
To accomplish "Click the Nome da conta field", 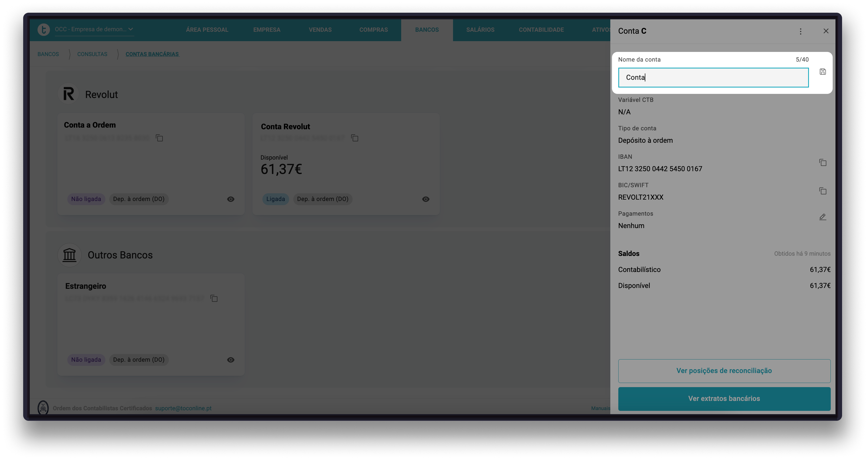I will [x=713, y=78].
